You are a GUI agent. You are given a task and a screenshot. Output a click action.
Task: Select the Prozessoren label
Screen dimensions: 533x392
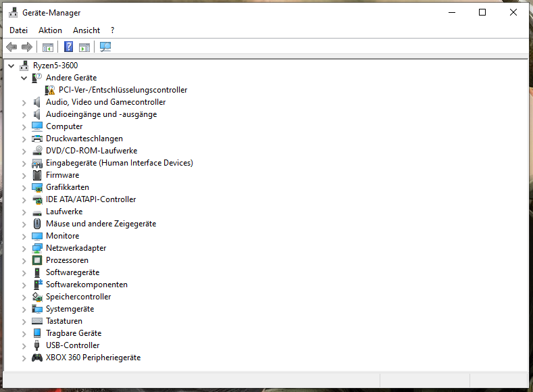click(68, 260)
